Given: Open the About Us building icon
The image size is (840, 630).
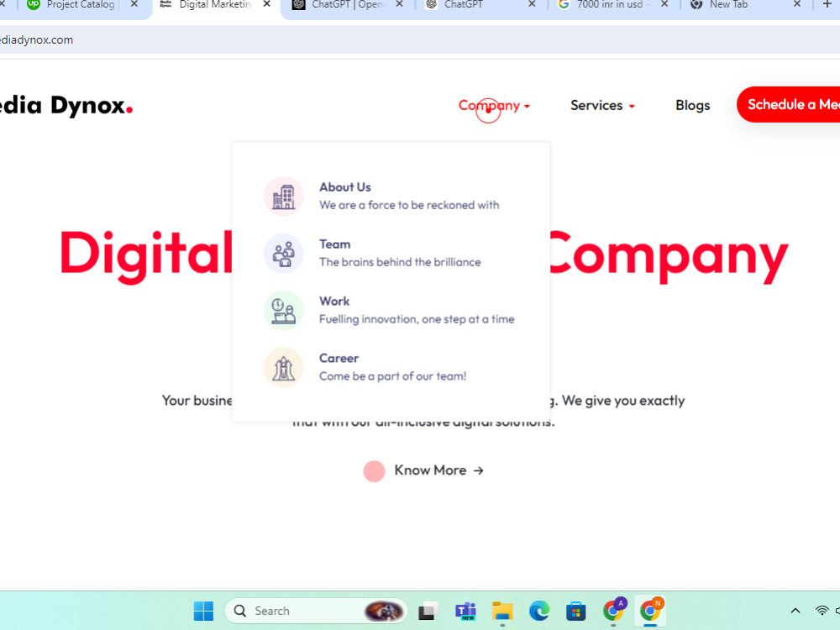Looking at the screenshot, I should click(283, 196).
